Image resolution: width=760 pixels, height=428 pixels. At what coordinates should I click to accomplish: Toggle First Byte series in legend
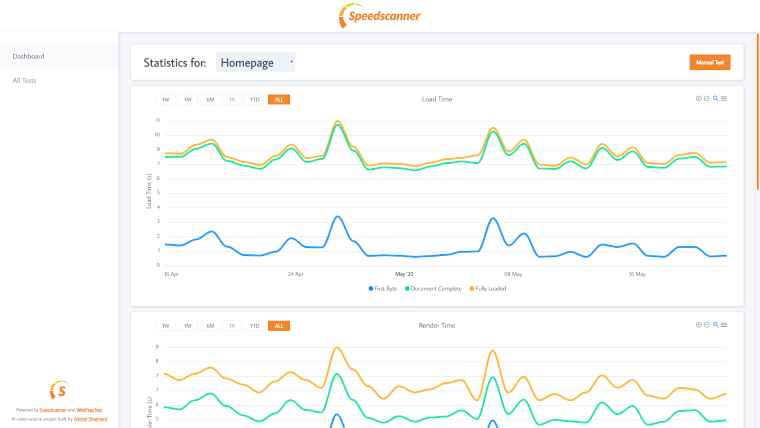pyautogui.click(x=383, y=288)
